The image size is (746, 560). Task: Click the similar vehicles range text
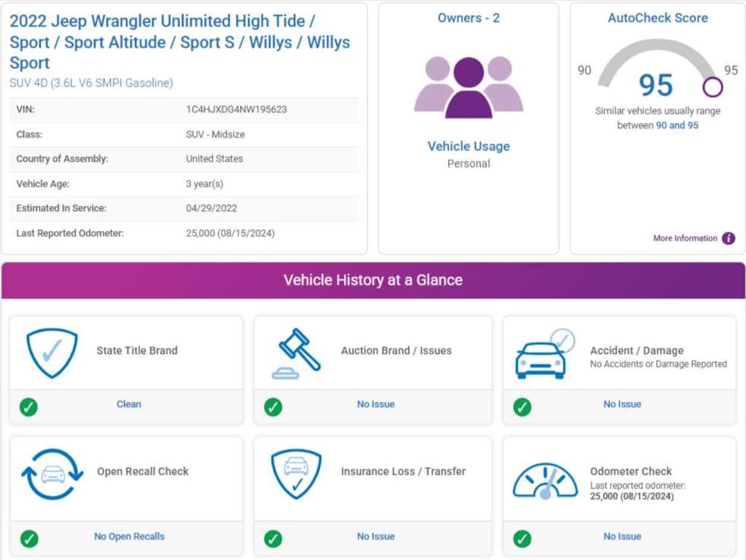(x=658, y=118)
